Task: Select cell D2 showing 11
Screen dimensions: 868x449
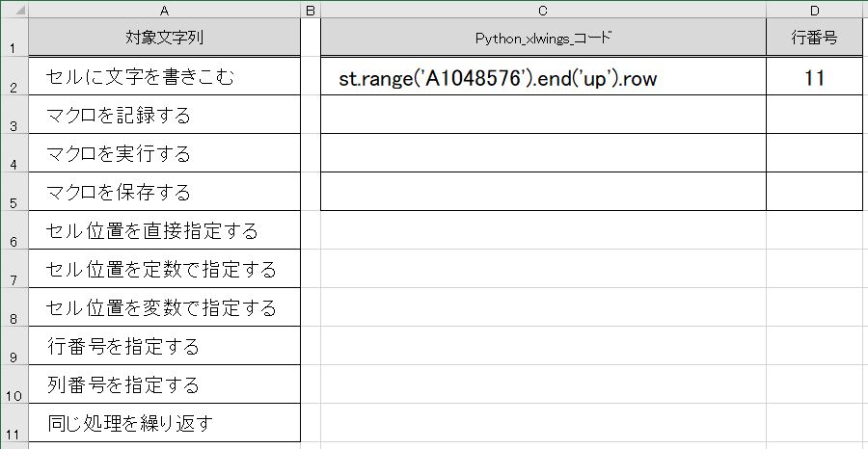Action: point(814,76)
